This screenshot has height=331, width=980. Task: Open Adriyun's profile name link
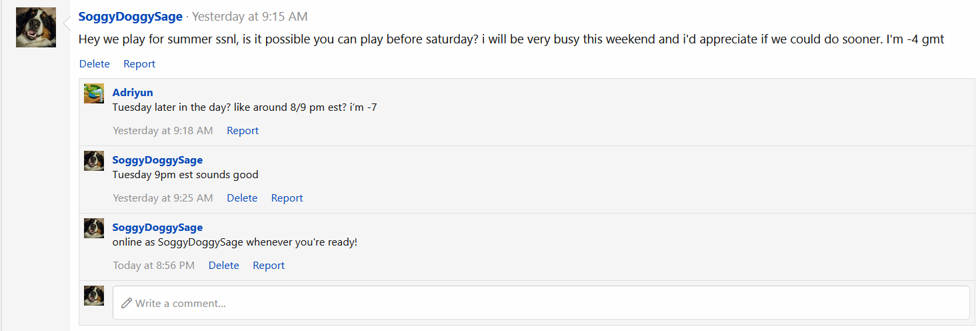pos(133,93)
